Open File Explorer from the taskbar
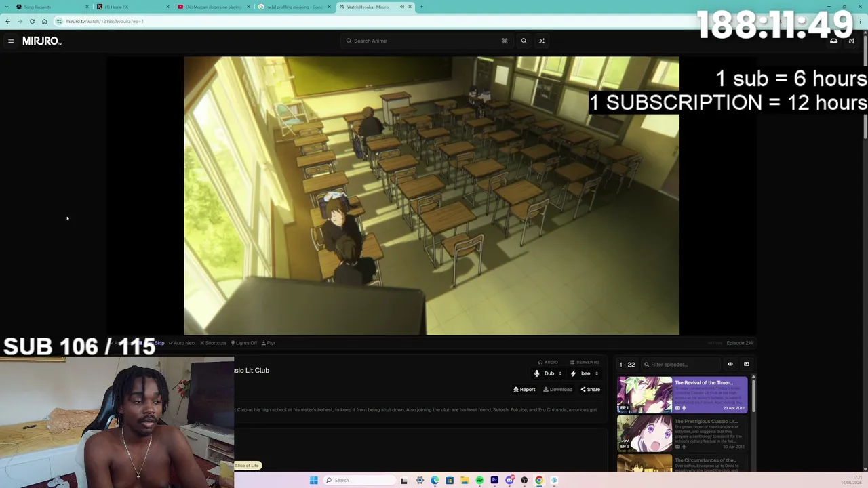Viewport: 868px width, 488px height. coord(465,481)
